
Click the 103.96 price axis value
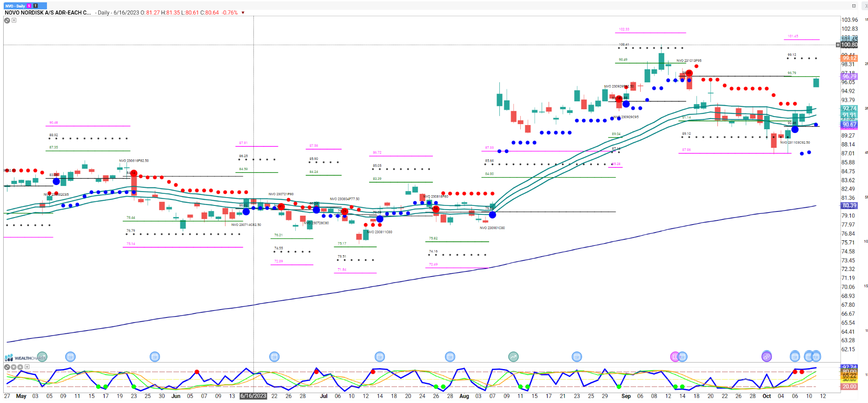[850, 20]
